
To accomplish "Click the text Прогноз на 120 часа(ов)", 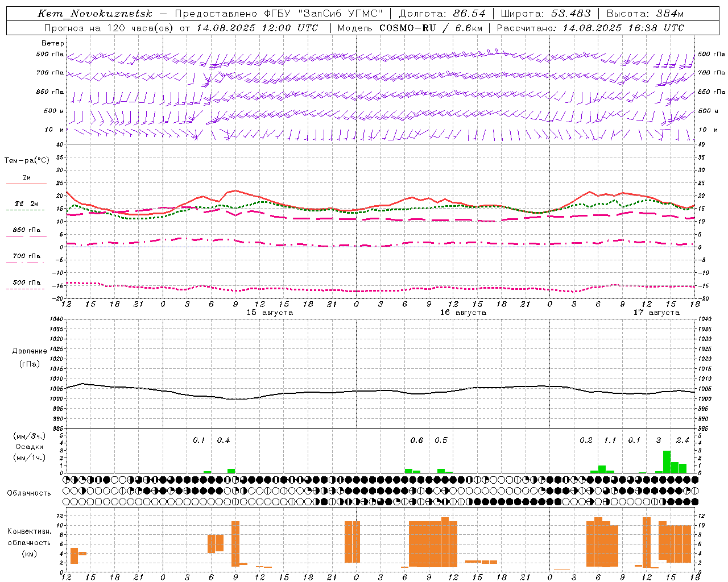I will click(x=109, y=28).
